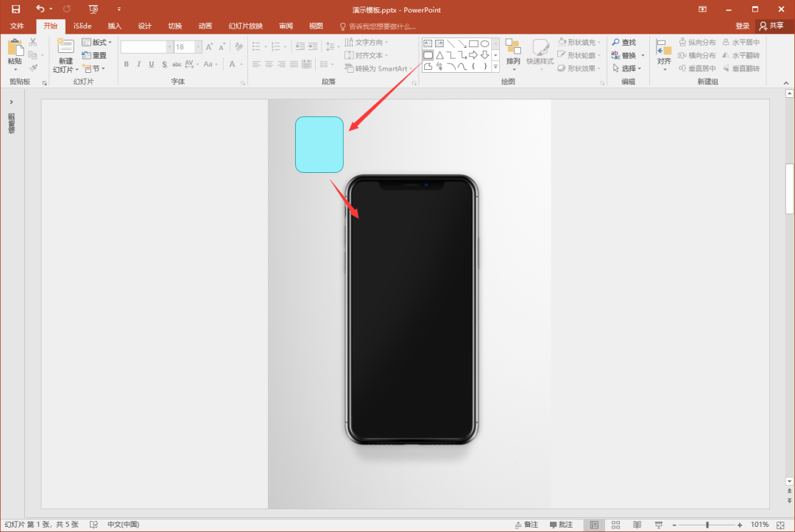Screen dimensions: 795x532
Task: Click the Arrange (排列) icon
Action: click(513, 47)
